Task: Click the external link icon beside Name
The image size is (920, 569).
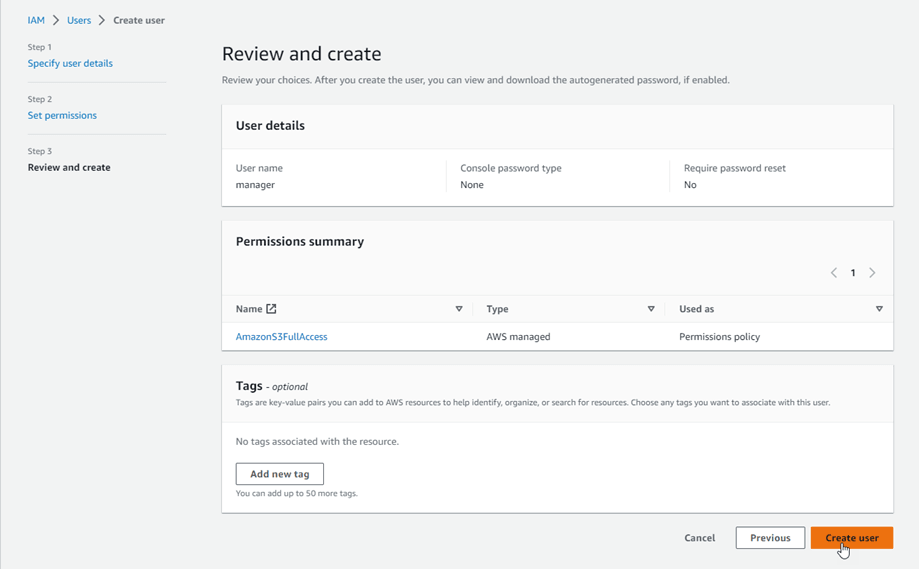Action: click(271, 309)
